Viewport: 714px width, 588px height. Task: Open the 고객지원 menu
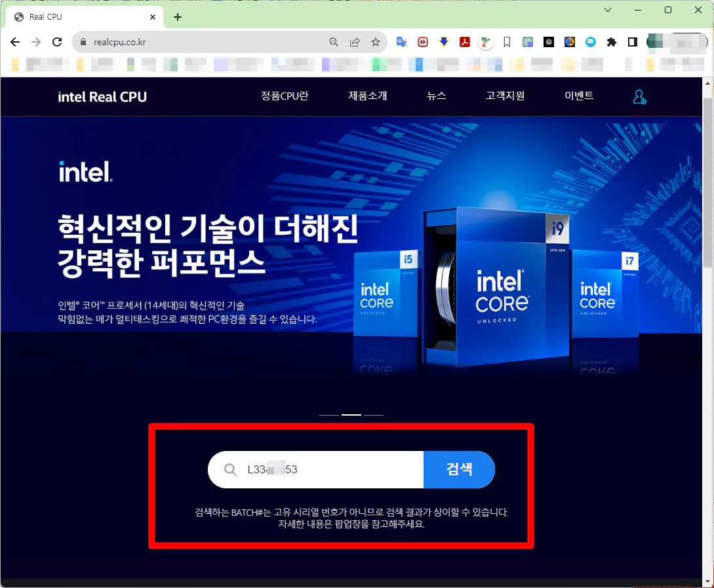(x=505, y=96)
